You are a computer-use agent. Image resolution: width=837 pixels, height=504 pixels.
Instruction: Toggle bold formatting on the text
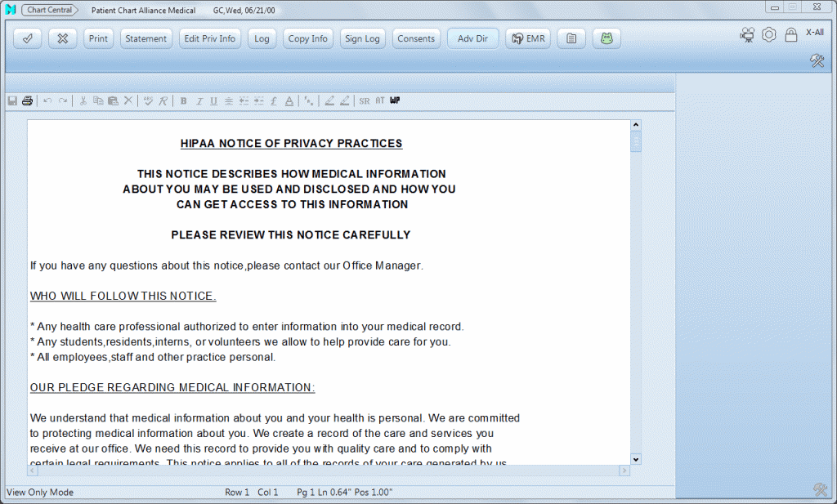tap(183, 100)
